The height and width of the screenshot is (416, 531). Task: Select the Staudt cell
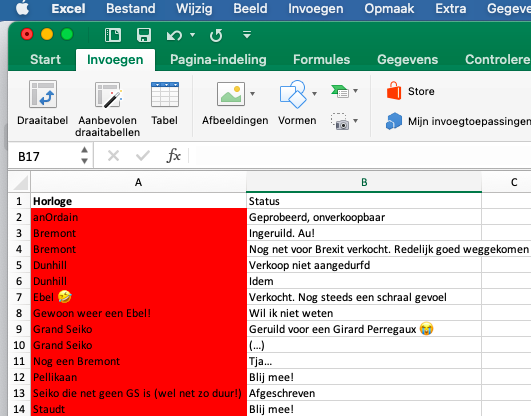point(139,409)
